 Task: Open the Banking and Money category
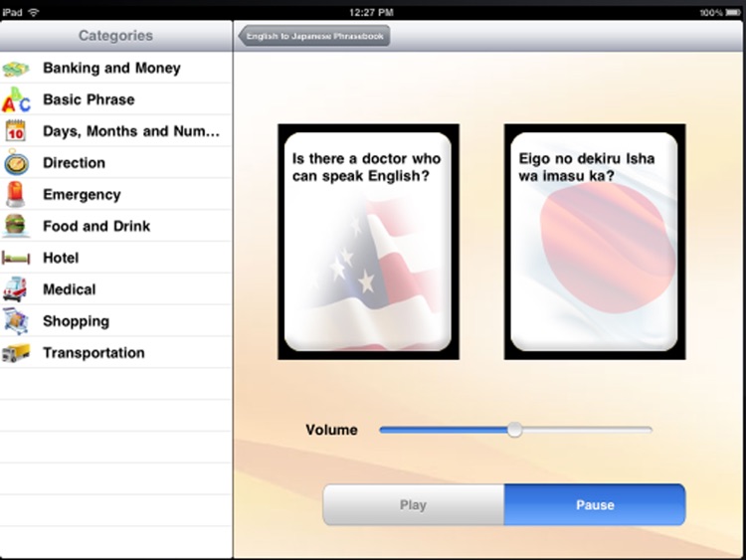[116, 68]
